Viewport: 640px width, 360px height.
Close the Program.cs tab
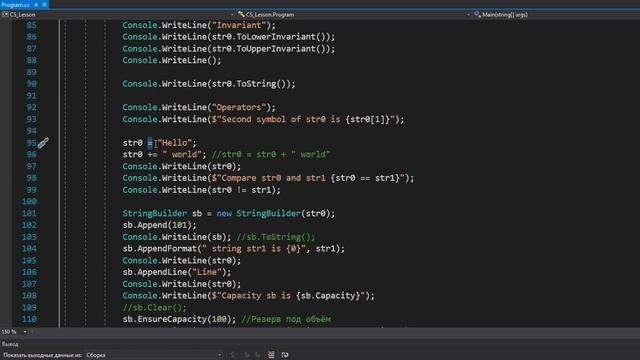click(44, 4)
